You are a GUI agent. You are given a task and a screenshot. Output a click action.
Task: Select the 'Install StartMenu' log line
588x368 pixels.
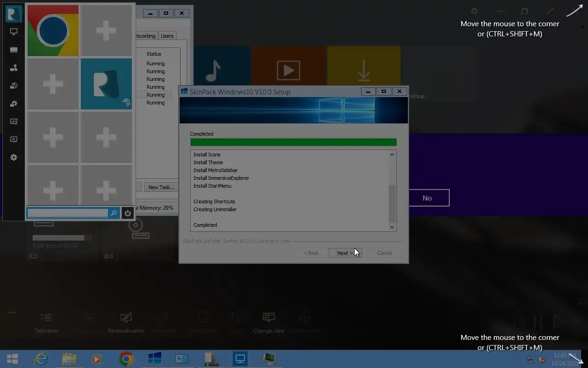212,186
